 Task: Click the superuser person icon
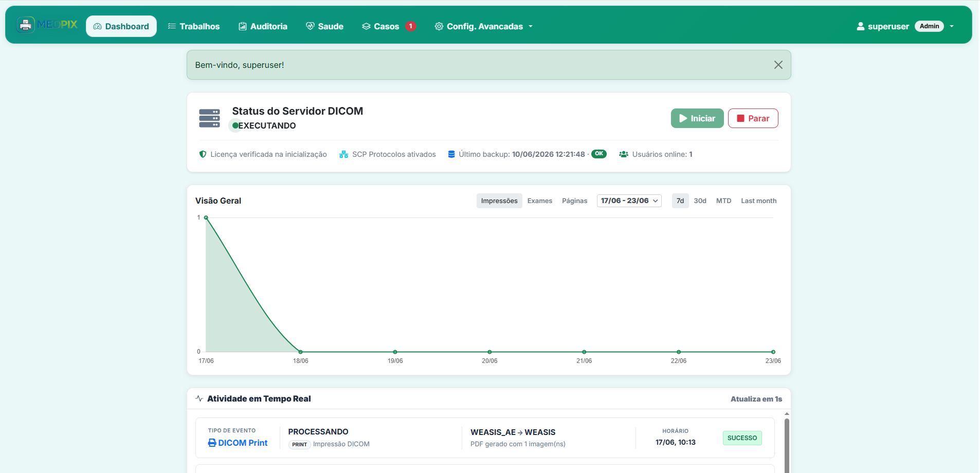(860, 26)
